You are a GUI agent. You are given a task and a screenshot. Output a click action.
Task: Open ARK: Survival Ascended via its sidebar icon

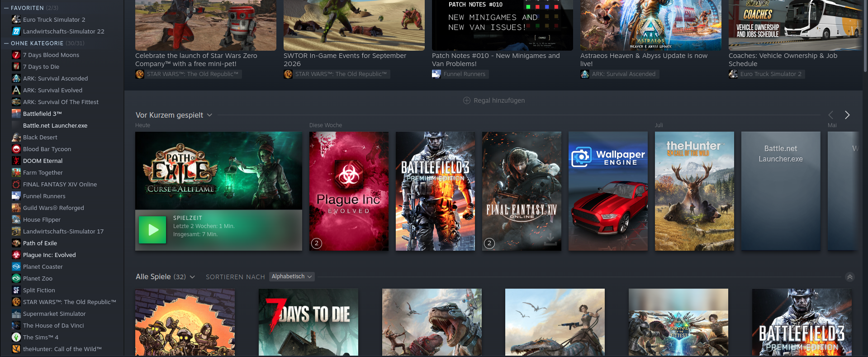click(x=16, y=78)
